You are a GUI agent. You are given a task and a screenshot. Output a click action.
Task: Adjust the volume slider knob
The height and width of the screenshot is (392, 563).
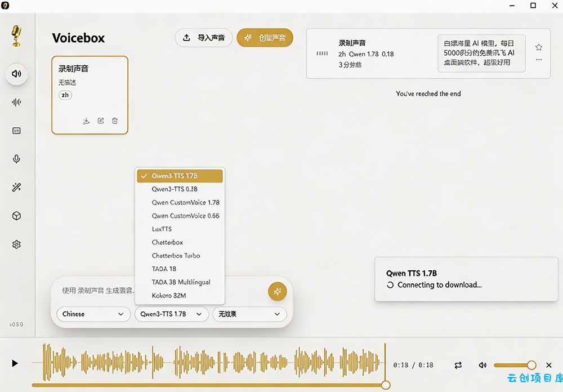coord(532,365)
